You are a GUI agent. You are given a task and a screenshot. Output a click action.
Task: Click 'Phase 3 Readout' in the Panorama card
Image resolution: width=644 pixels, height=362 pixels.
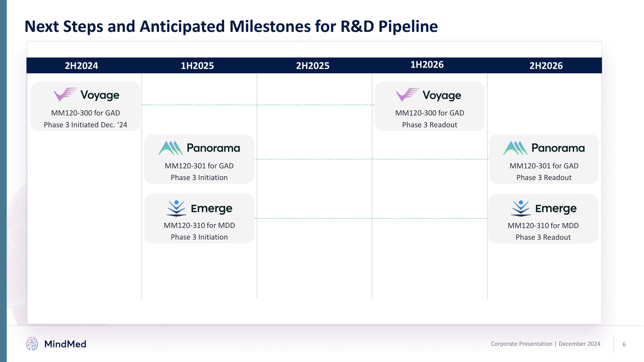[544, 178]
